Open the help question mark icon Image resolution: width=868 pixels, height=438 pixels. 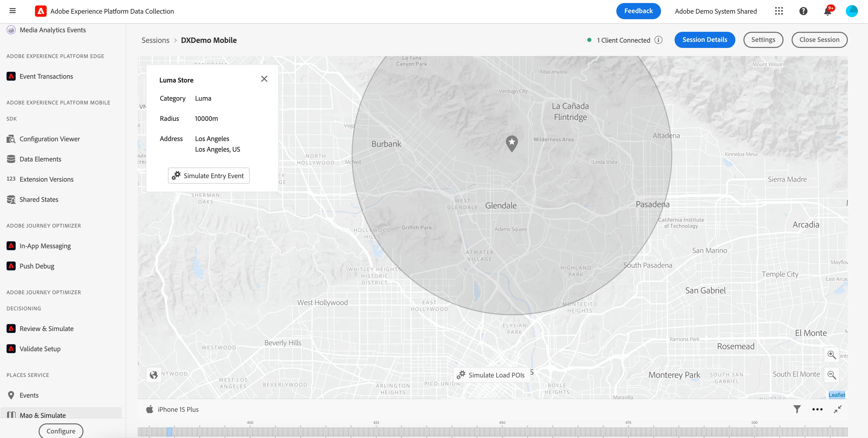point(803,11)
